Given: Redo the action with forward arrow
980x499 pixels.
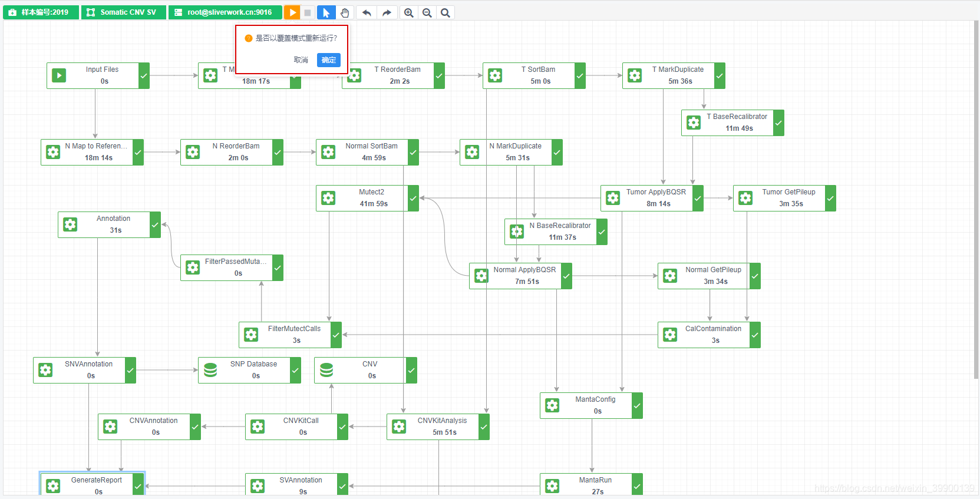Looking at the screenshot, I should (x=387, y=12).
